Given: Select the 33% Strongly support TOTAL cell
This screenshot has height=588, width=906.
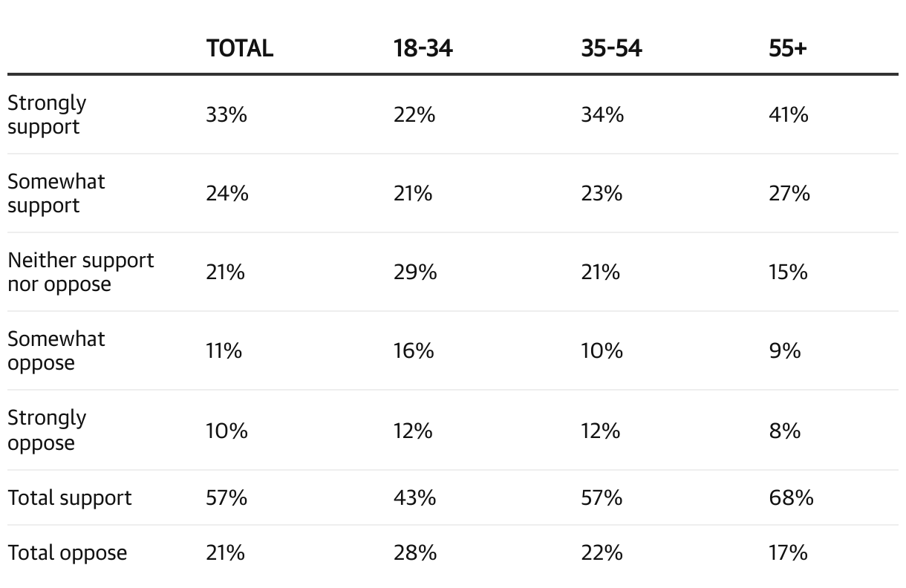Looking at the screenshot, I should coord(226,114).
